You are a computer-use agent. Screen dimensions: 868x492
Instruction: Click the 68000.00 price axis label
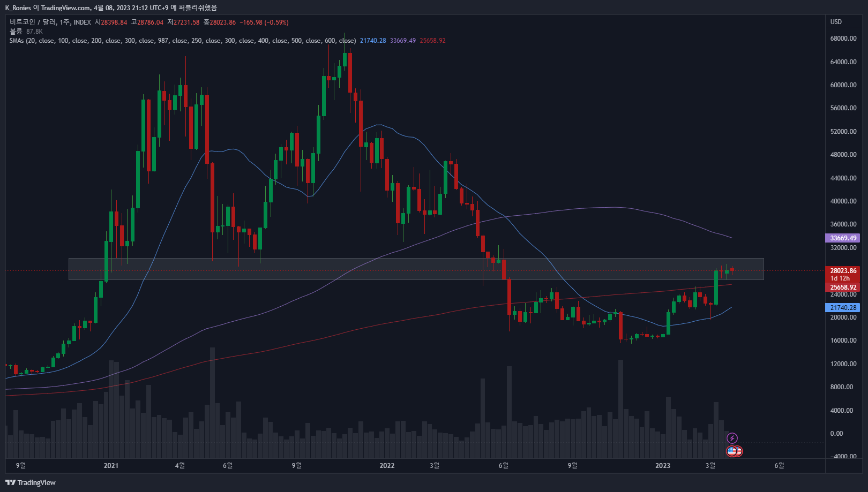(x=843, y=39)
